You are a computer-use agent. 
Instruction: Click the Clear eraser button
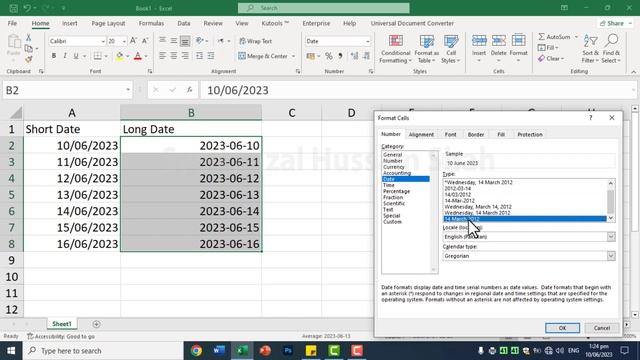tap(551, 59)
